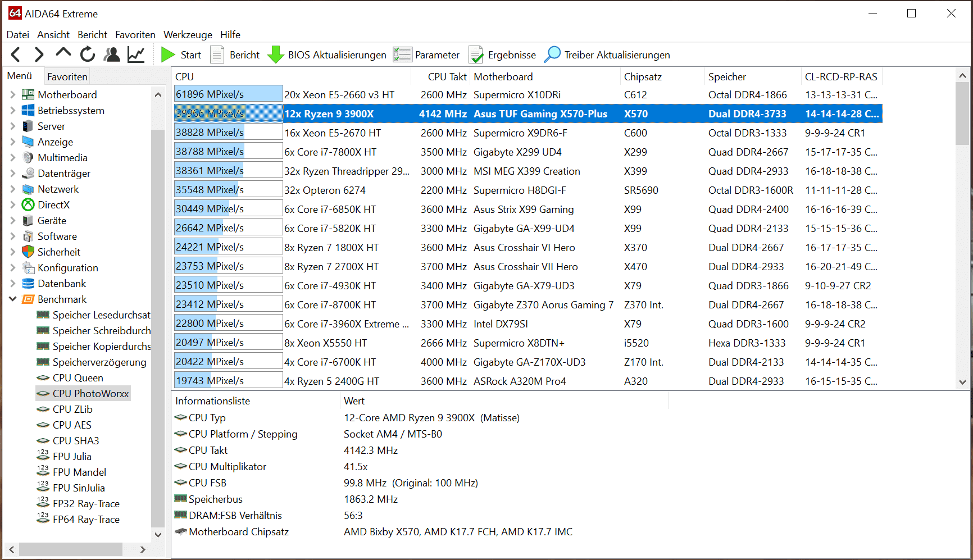
Task: Select the FP64 Ray-Trace benchmark
Action: (x=86, y=519)
